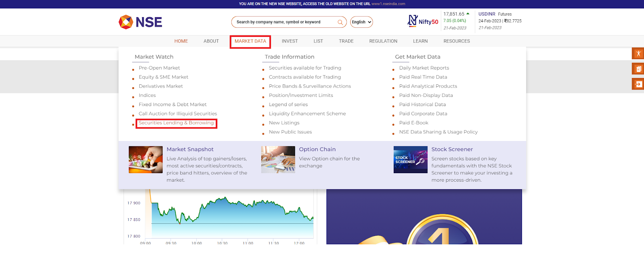Click the Trade Information section heading
The image size is (644, 264).
tap(289, 57)
